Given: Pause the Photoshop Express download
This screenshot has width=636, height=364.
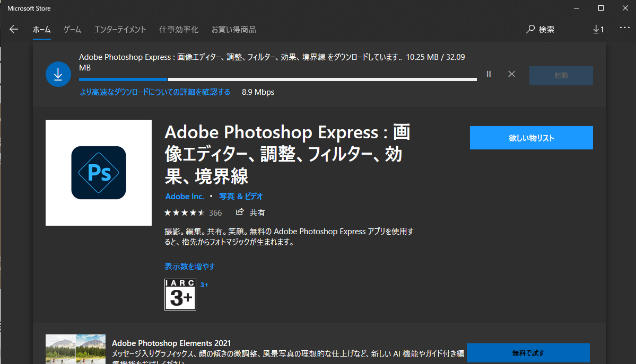Looking at the screenshot, I should pyautogui.click(x=489, y=74).
